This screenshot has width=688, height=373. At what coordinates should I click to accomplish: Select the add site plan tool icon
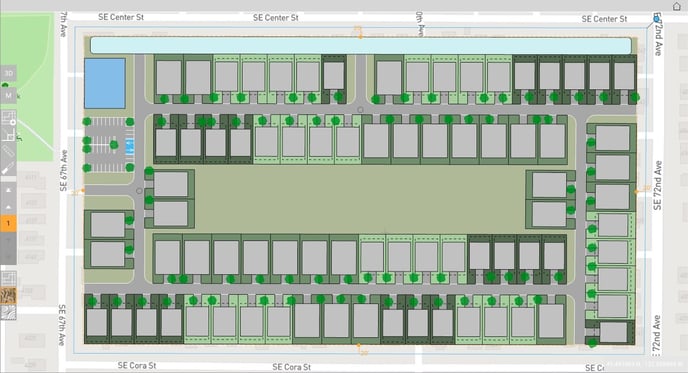[8, 118]
